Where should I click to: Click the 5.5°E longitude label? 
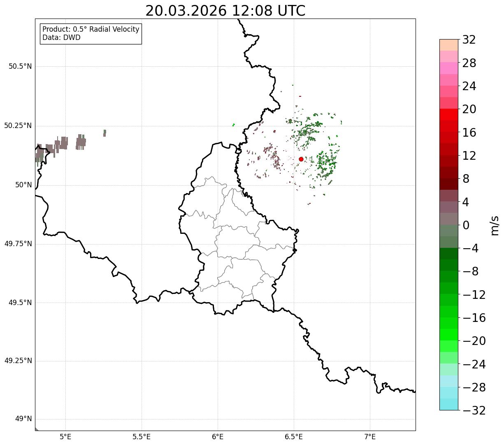tap(142, 437)
